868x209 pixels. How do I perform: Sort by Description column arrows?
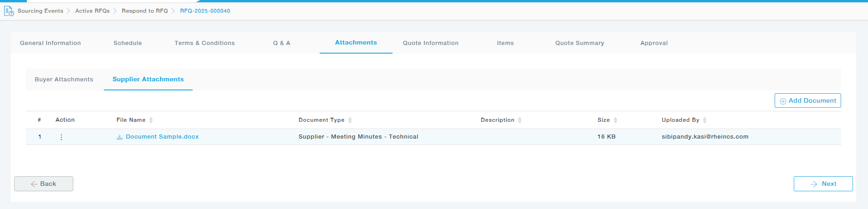[520, 120]
